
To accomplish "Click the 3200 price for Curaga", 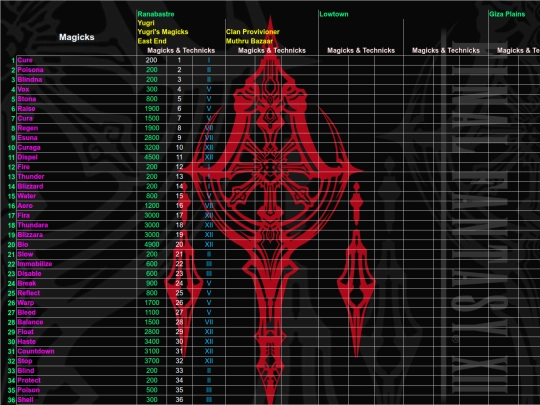I will (x=152, y=147).
